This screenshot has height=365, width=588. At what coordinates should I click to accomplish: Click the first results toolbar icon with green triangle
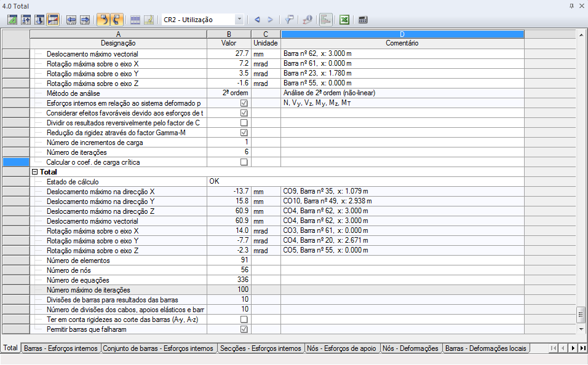pos(12,20)
